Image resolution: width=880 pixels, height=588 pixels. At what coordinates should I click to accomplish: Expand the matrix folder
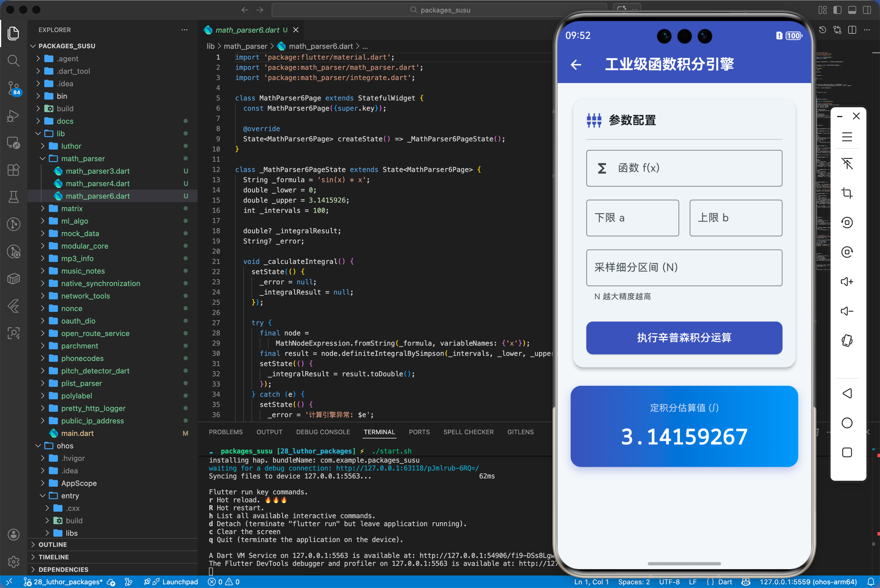72,209
